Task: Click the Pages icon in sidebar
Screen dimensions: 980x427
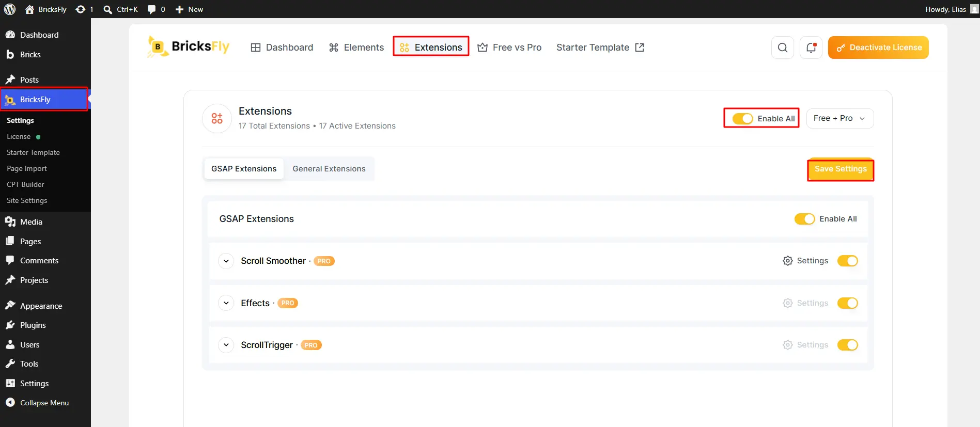Action: [10, 241]
